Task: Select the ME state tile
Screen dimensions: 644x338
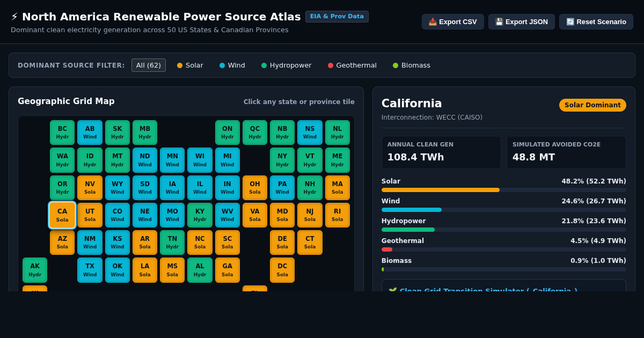Action: coord(338,160)
